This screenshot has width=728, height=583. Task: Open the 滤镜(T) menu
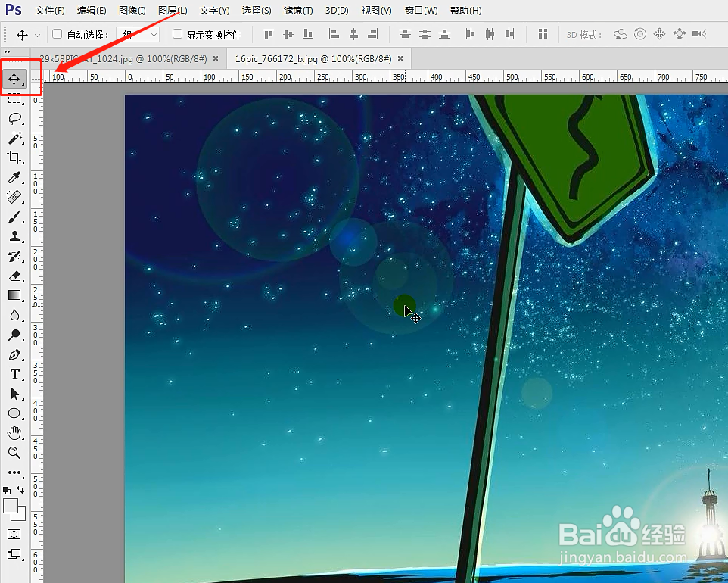tap(298, 10)
